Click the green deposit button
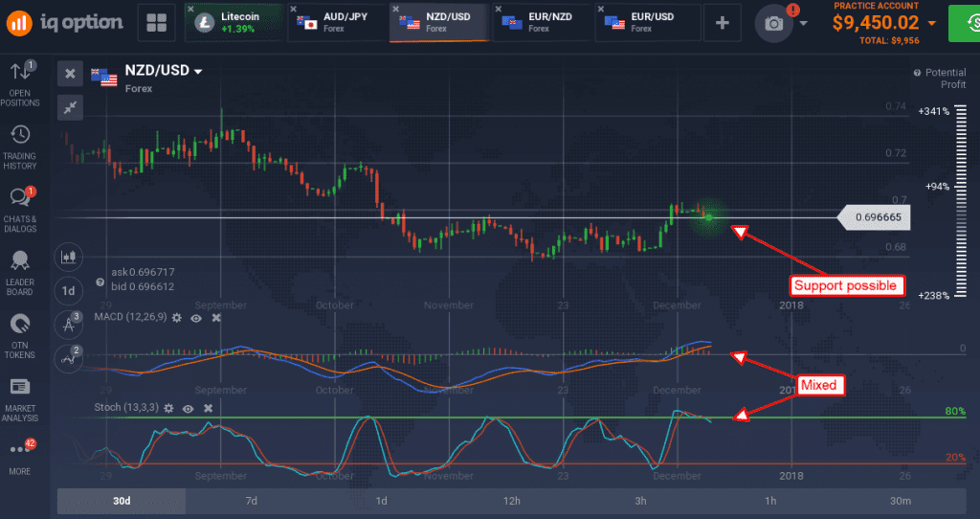 click(965, 24)
